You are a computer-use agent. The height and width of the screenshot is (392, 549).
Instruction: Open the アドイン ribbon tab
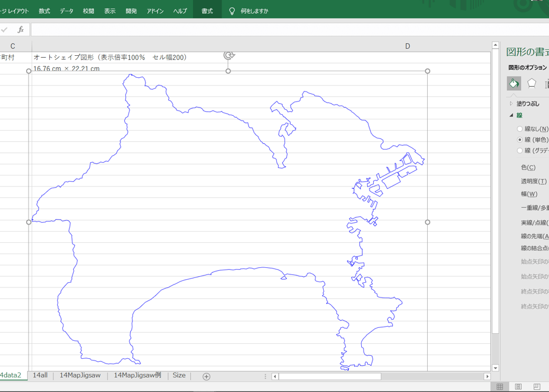pos(155,11)
